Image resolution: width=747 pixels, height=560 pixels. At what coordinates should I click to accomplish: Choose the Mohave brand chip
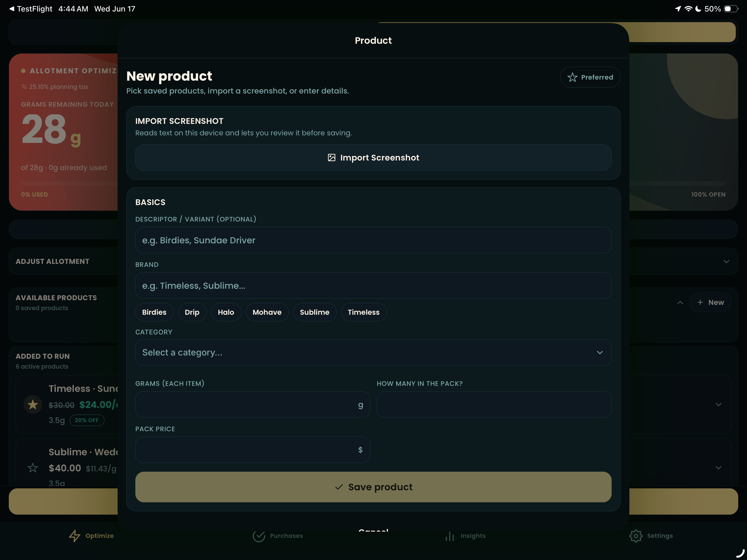click(x=267, y=312)
